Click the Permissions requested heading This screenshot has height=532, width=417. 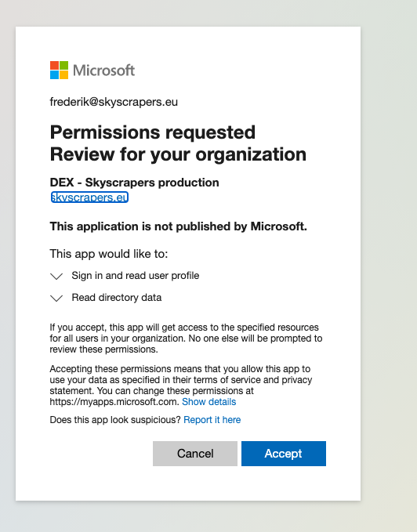153,132
